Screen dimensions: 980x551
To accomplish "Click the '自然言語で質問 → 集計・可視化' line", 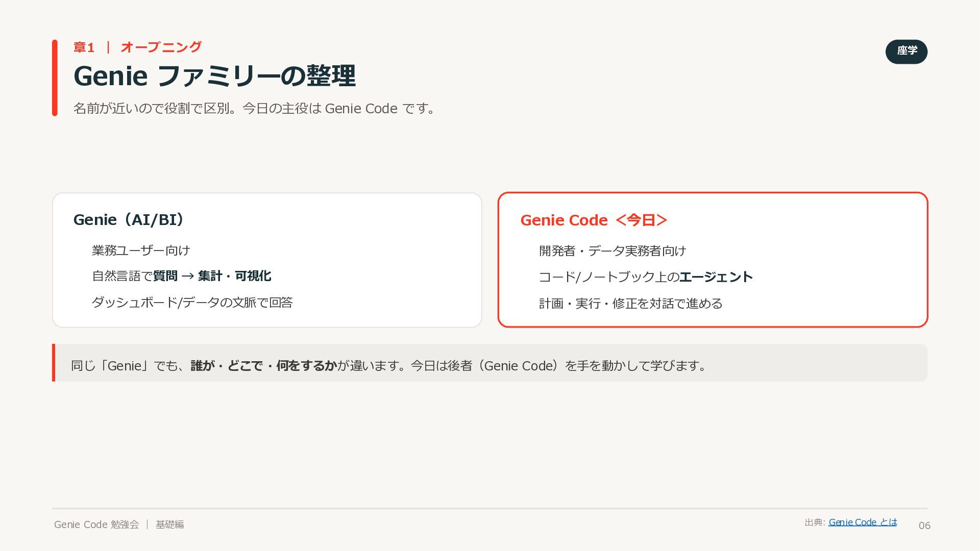I will [x=182, y=276].
